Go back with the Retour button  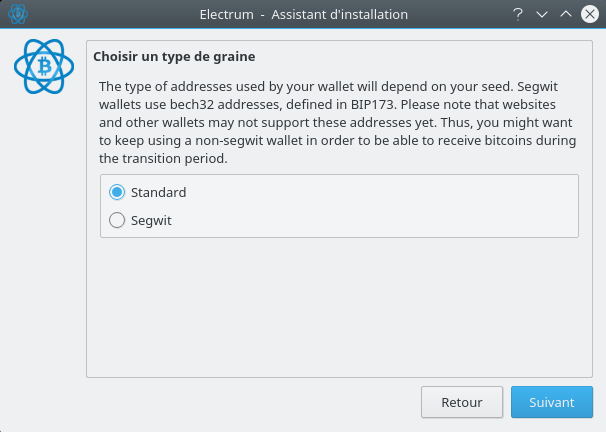pos(461,402)
